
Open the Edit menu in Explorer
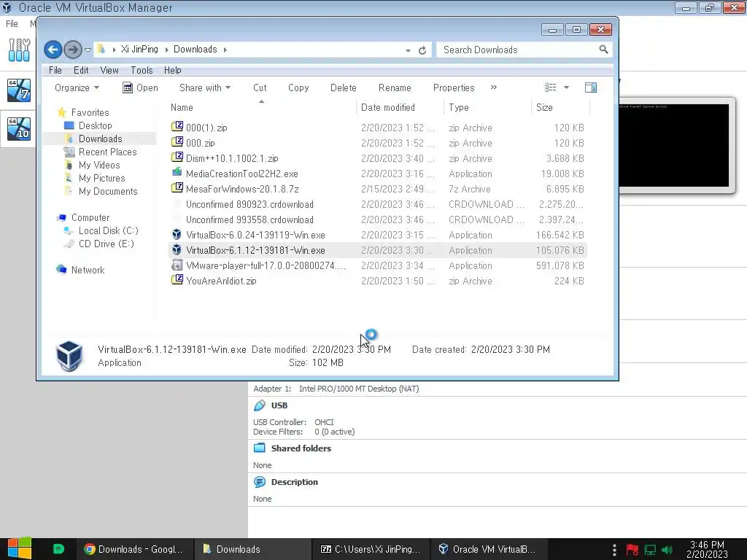pyautogui.click(x=81, y=70)
